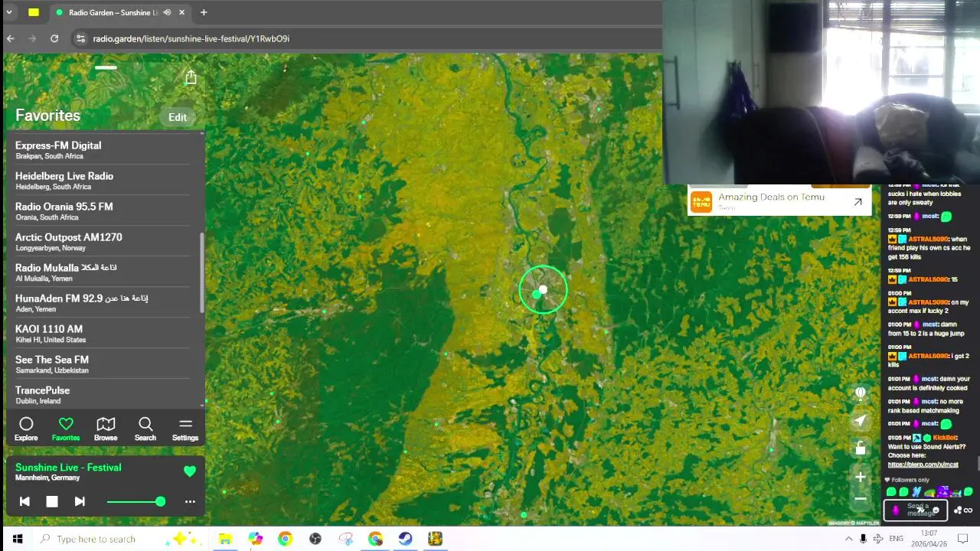Open the Settings tab

(185, 429)
